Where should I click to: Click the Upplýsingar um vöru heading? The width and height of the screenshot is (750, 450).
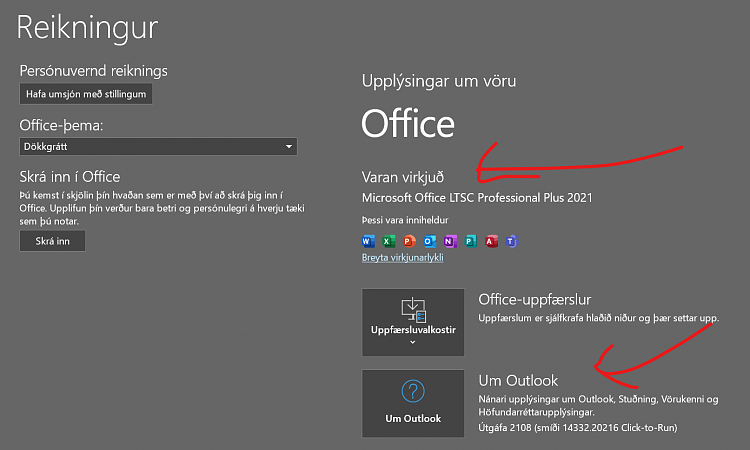pyautogui.click(x=439, y=81)
